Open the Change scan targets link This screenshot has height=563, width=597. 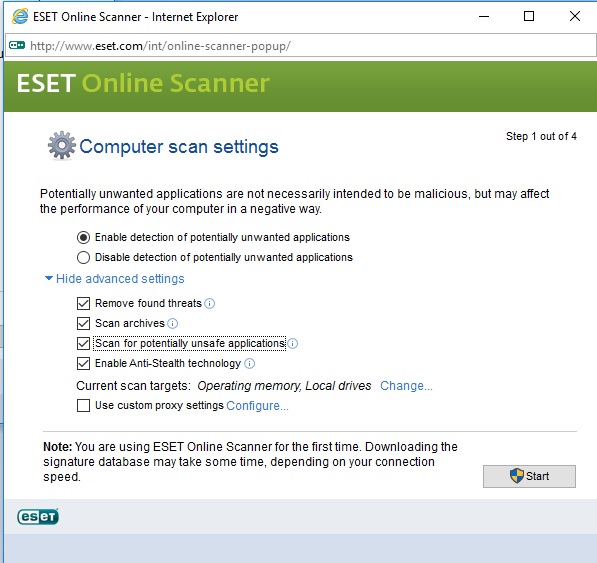[x=406, y=386]
